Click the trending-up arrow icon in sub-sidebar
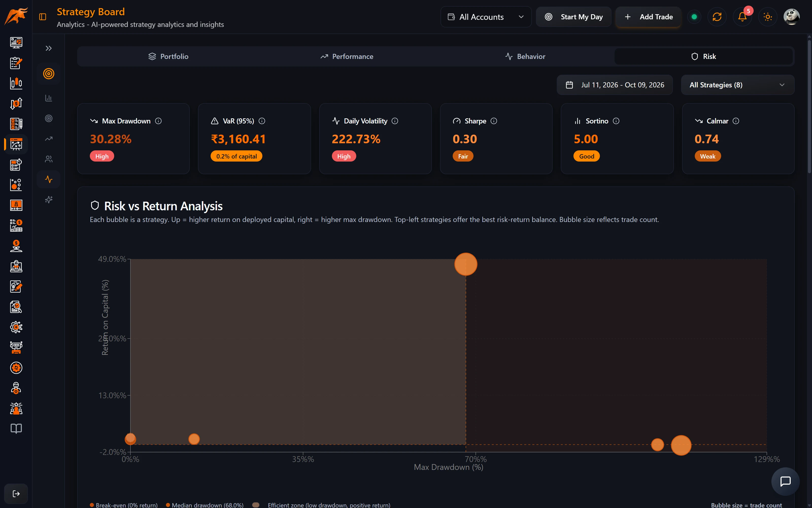The height and width of the screenshot is (508, 812). (x=49, y=138)
